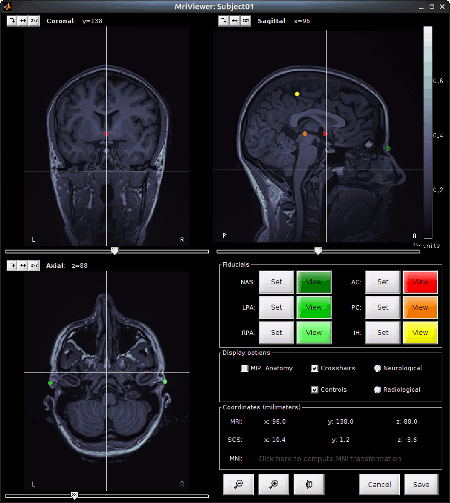View the PC fiducial (orange button)
This screenshot has height=503, width=450.
click(x=420, y=307)
